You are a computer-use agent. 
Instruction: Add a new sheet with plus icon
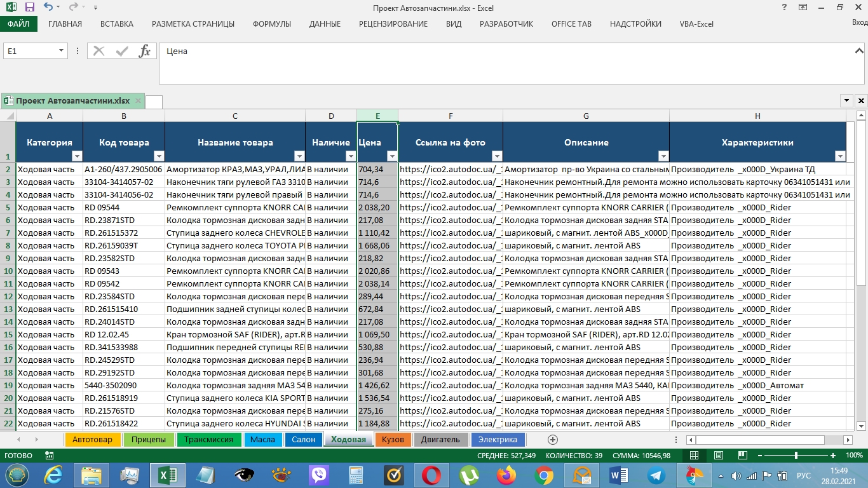(553, 440)
